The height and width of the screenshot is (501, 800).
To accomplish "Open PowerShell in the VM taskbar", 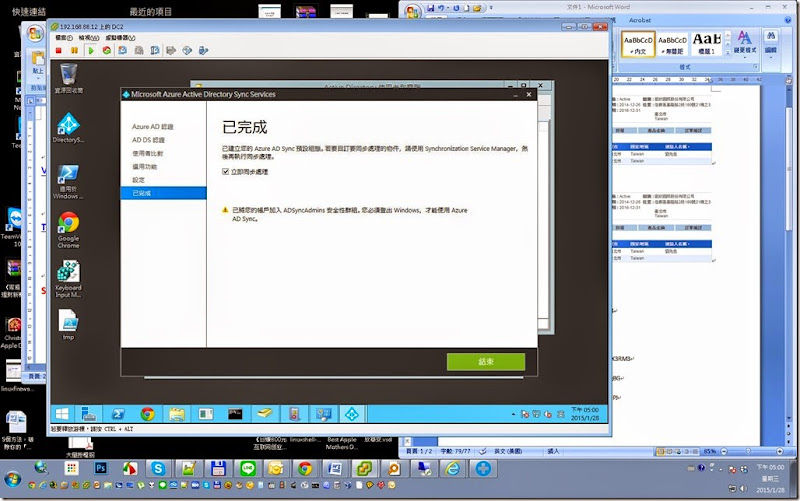I will [x=118, y=414].
